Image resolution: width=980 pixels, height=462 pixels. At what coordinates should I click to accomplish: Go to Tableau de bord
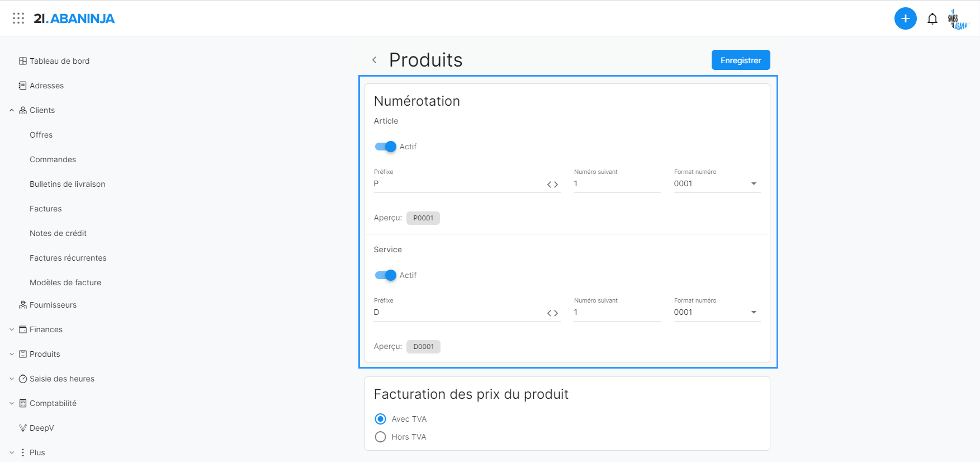pyautogui.click(x=59, y=61)
